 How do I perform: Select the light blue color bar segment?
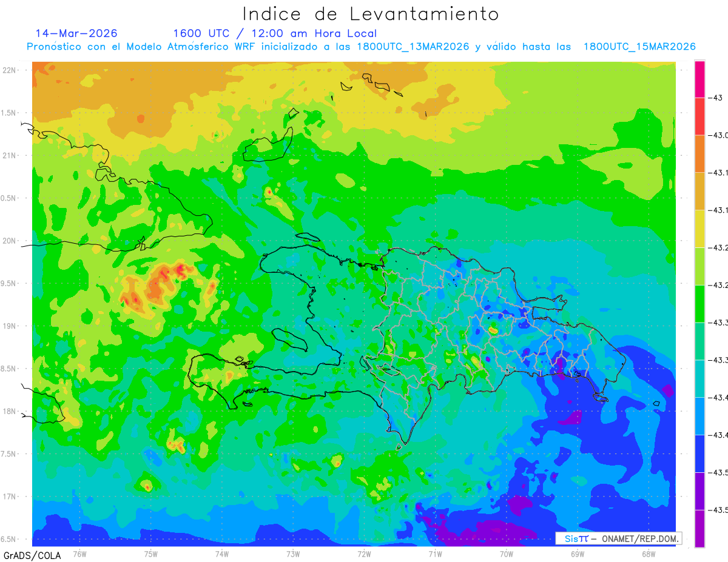699,415
